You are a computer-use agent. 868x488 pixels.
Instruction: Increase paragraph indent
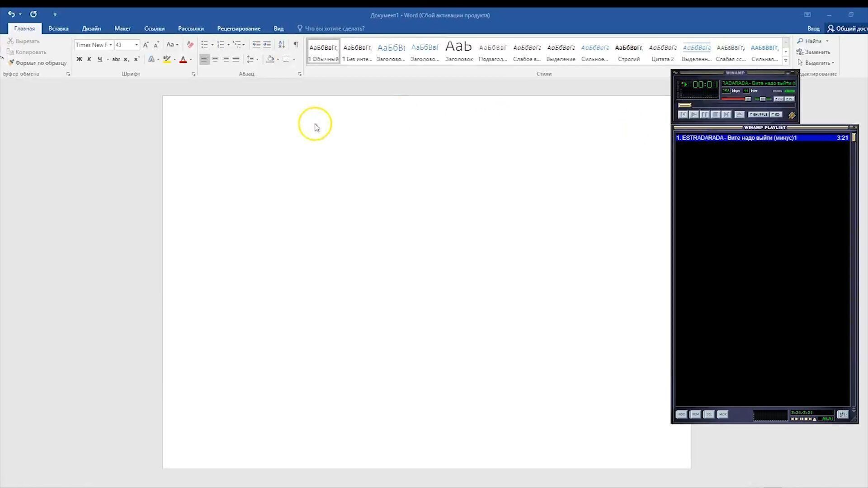[x=267, y=45]
